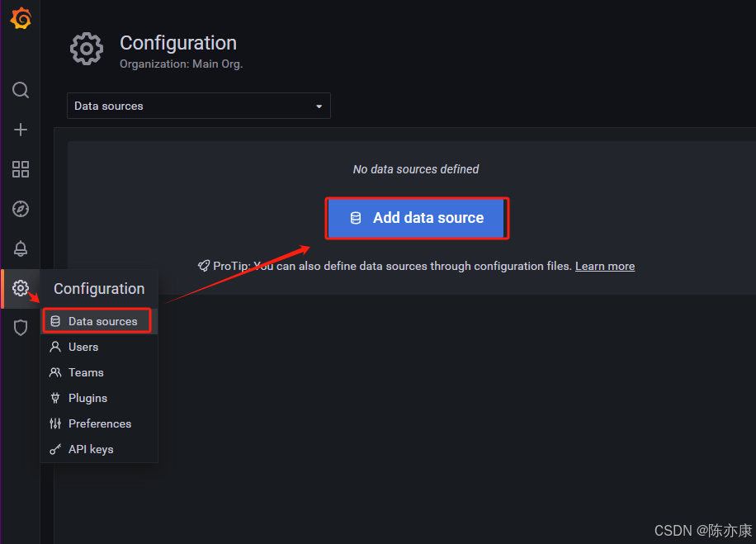Viewport: 756px width, 544px height.
Task: Click the Configuration page title
Action: (x=178, y=43)
